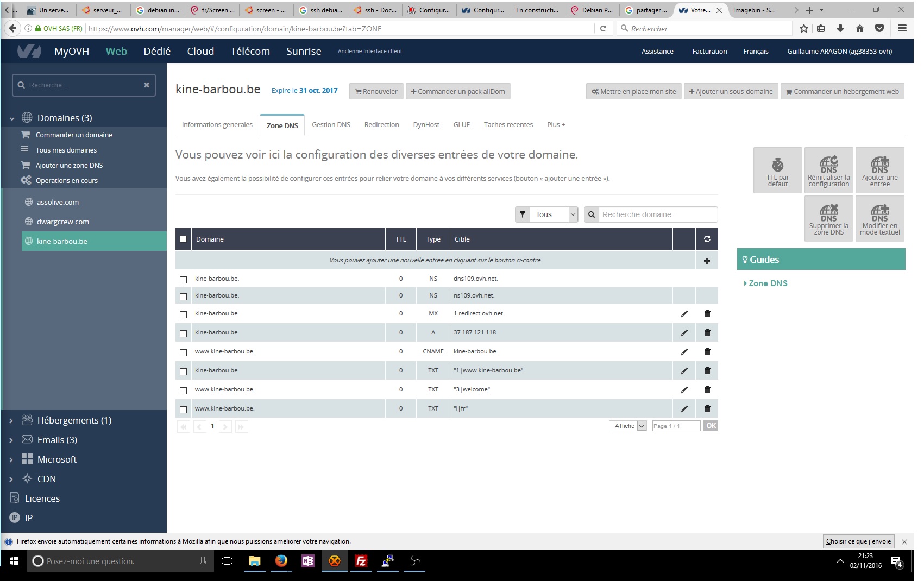Edit the TXT "l|fr" record
924x581 pixels.
point(684,408)
